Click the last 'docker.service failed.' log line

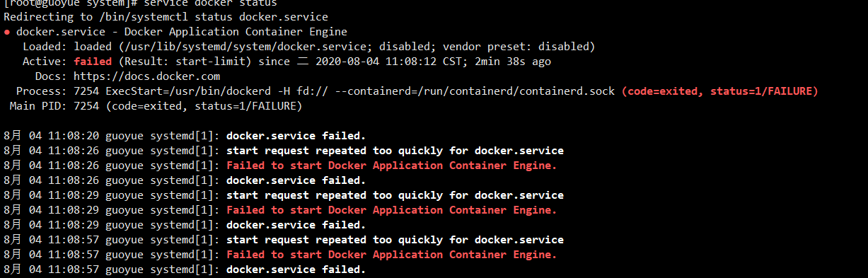pyautogui.click(x=185, y=270)
